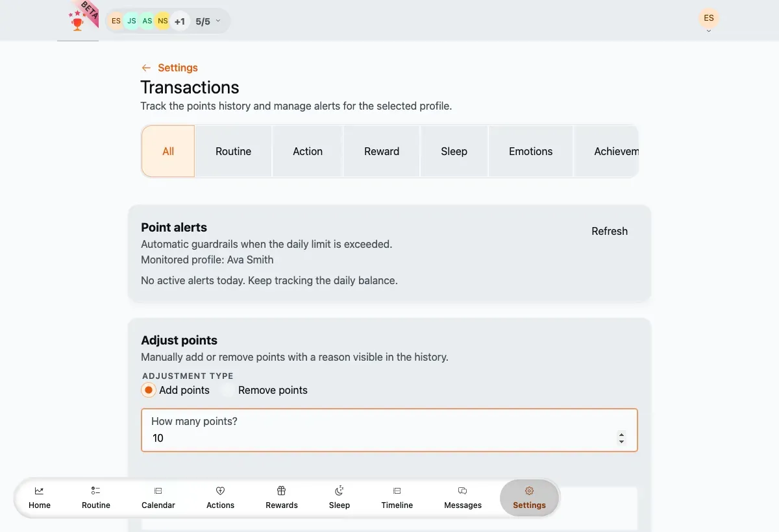This screenshot has width=779, height=532.
Task: Increment points with the up stepper arrow
Action: (x=621, y=435)
